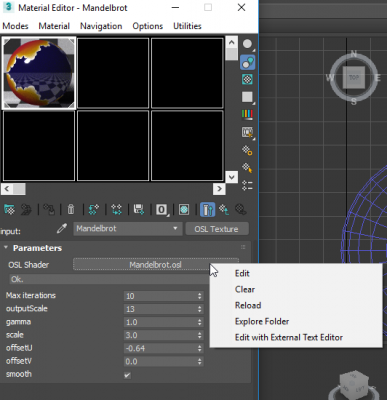Toggle the checkered Background pattern icon
This screenshot has height=400, width=387.
click(247, 79)
